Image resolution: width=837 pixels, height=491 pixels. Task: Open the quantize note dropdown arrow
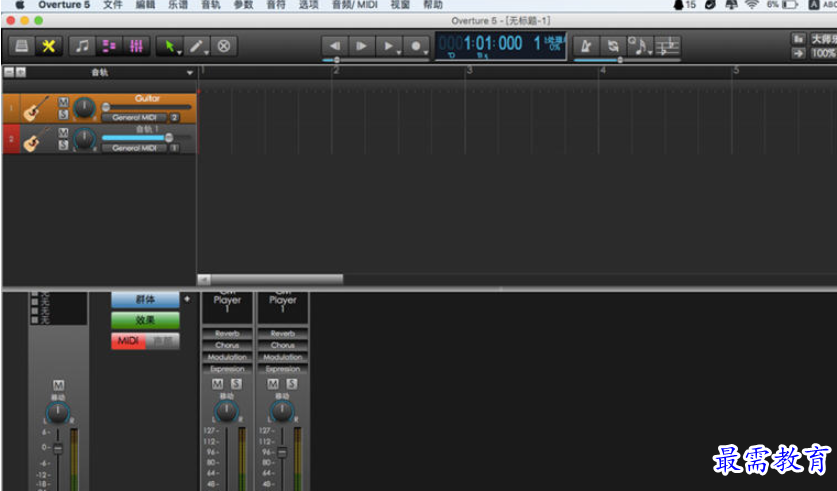click(x=650, y=52)
